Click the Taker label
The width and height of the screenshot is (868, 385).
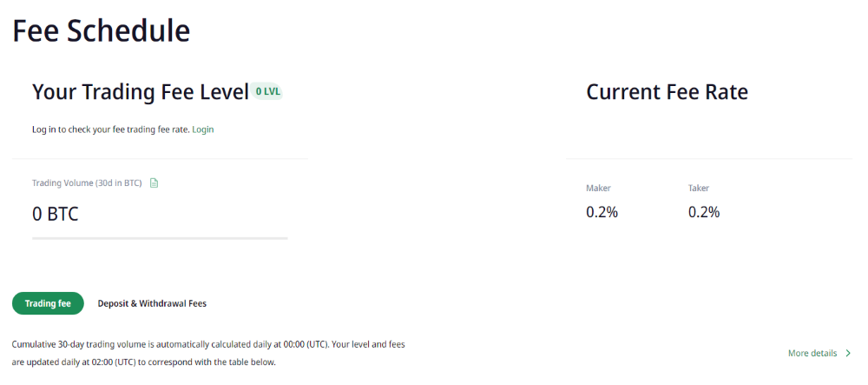[699, 188]
